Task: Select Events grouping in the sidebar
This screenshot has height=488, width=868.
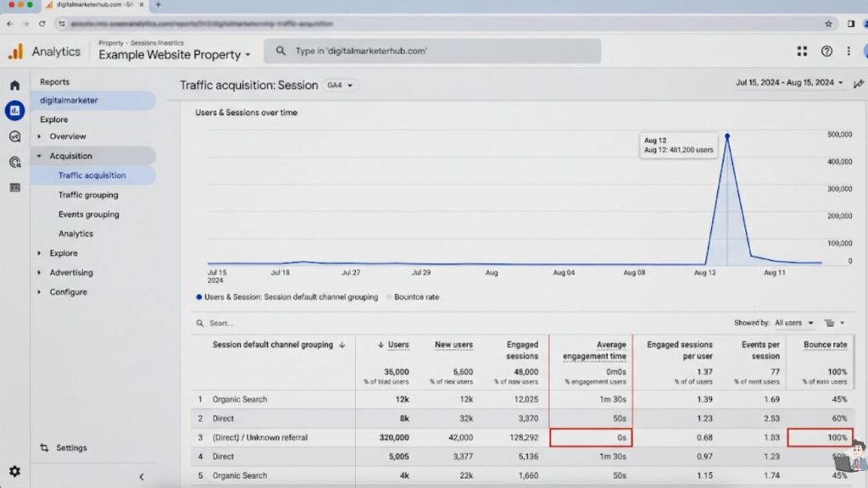Action: (x=88, y=214)
